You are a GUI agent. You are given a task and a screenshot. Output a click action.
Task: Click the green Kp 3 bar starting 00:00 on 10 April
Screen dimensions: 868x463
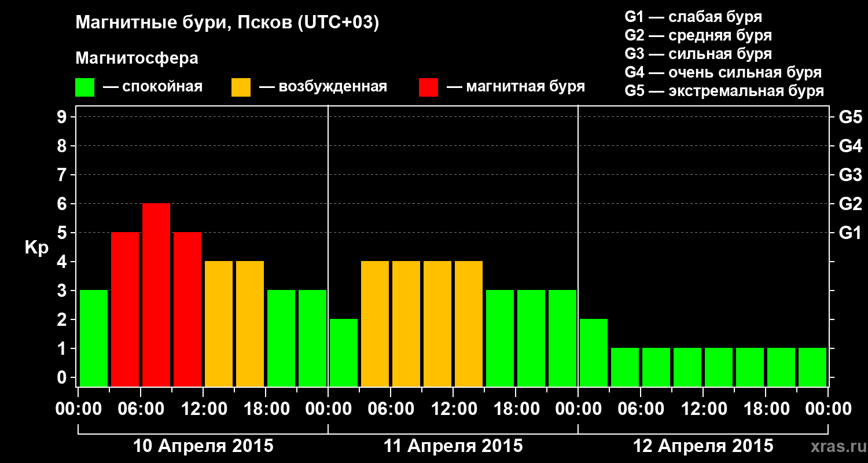(94, 338)
